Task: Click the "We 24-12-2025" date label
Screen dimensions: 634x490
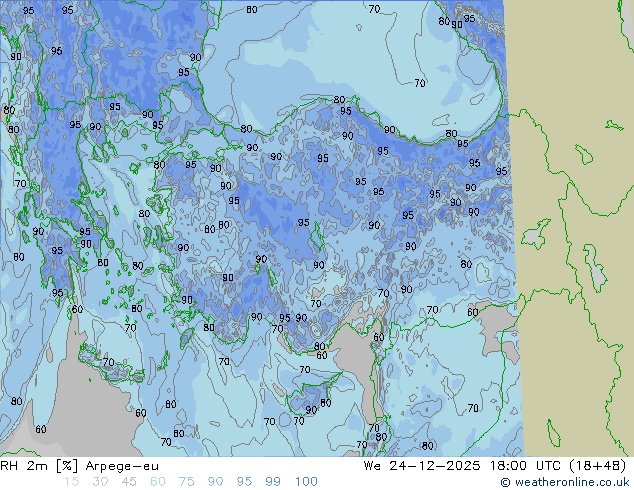Action: coord(422,466)
